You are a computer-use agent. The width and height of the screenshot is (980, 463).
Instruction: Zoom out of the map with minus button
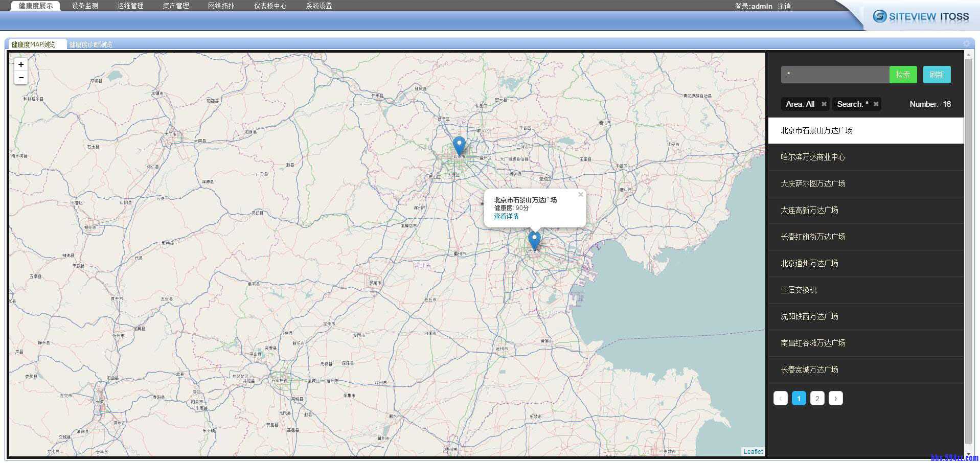pyautogui.click(x=21, y=78)
